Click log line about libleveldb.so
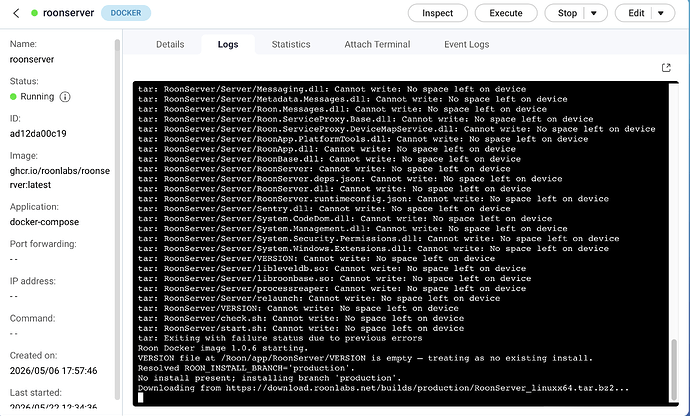The width and height of the screenshot is (690, 416). point(332,269)
